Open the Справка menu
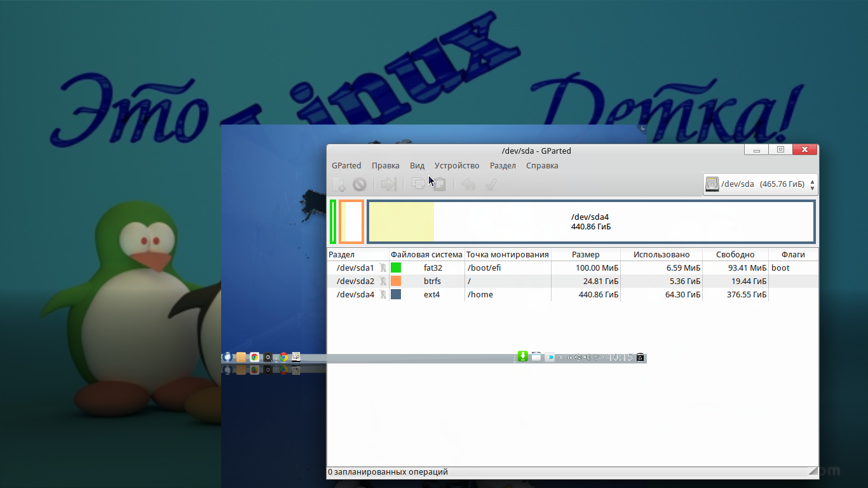868x488 pixels. click(542, 166)
